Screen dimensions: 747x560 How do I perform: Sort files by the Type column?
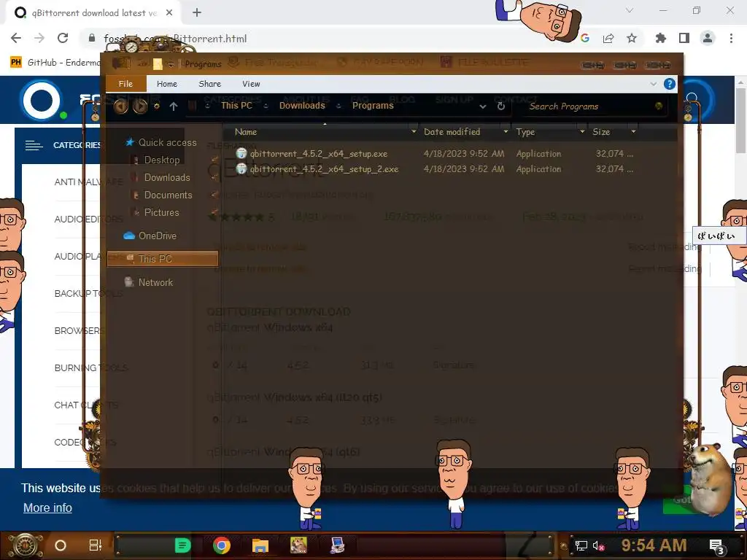pos(525,132)
